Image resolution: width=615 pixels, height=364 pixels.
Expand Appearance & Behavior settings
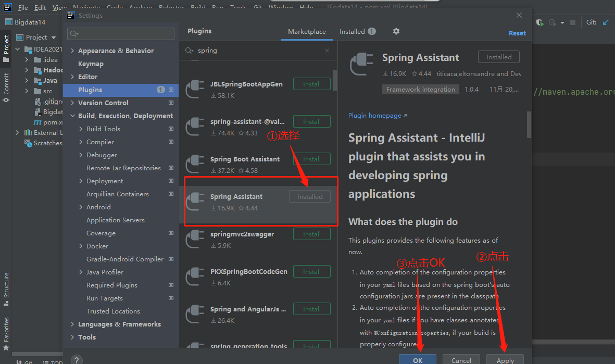pos(72,51)
